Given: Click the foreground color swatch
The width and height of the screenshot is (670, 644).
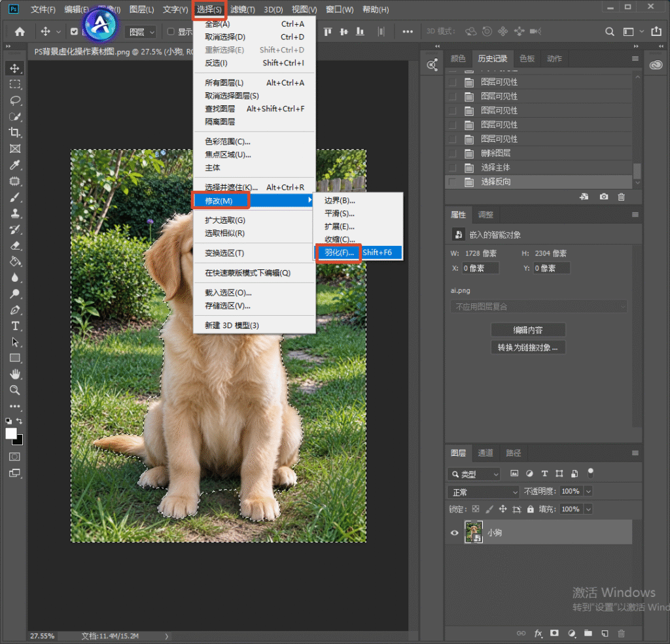Looking at the screenshot, I should (x=10, y=433).
